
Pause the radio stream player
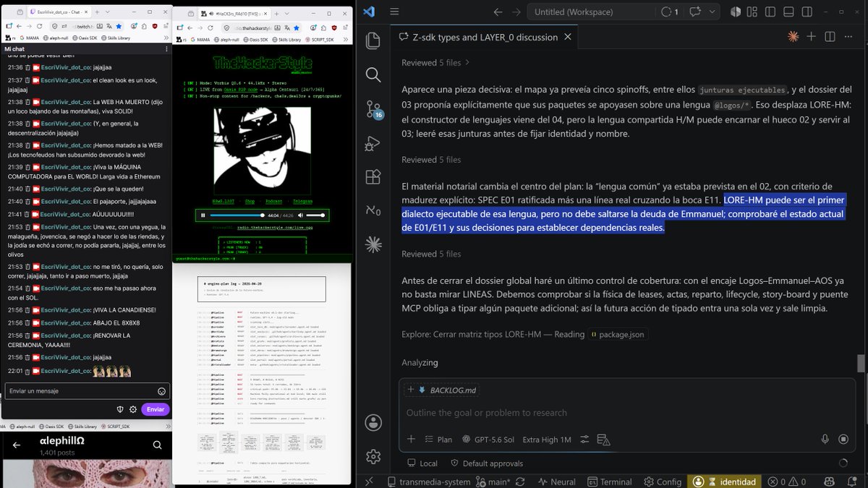(203, 215)
